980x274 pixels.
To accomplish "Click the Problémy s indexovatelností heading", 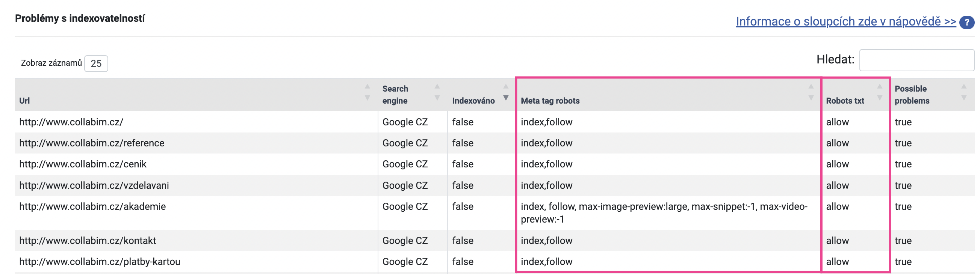I will (80, 18).
